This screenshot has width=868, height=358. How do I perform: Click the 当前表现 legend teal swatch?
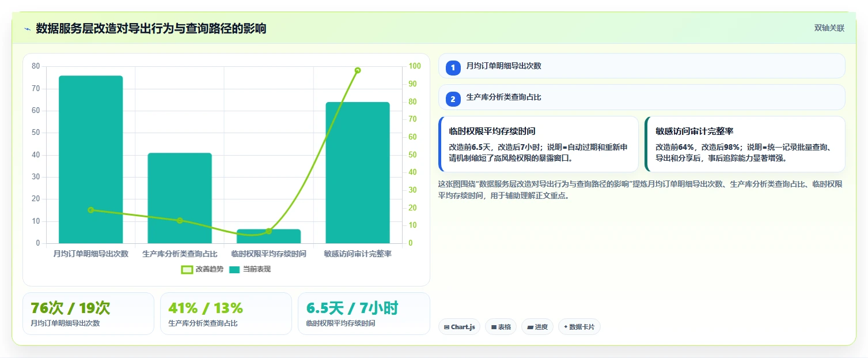(x=234, y=269)
